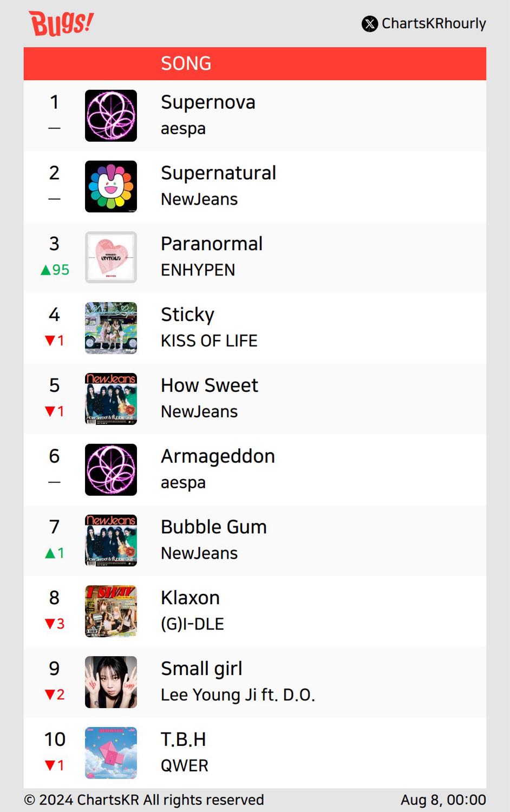The height and width of the screenshot is (812, 510).
Task: Select the Supernatural flower album art
Action: (111, 187)
